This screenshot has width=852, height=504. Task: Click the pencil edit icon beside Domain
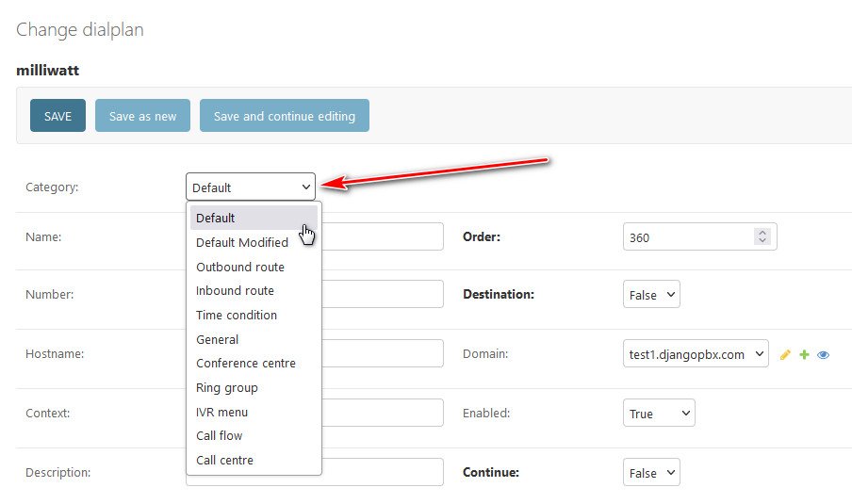[786, 355]
